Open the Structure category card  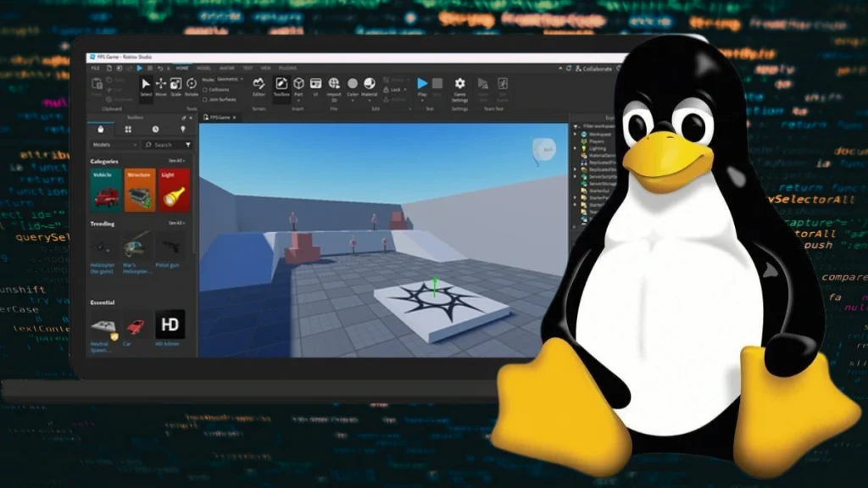[140, 191]
